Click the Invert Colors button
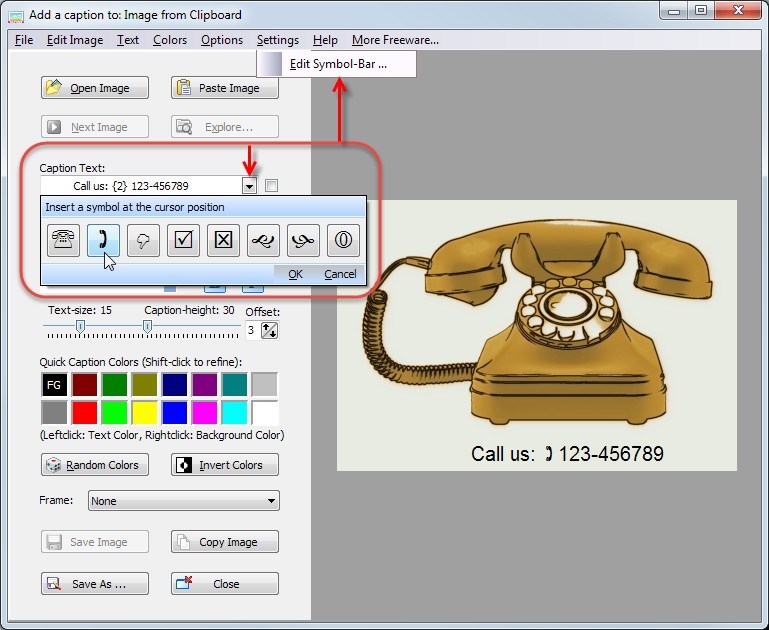Viewport: 769px width, 630px height. pyautogui.click(x=224, y=465)
